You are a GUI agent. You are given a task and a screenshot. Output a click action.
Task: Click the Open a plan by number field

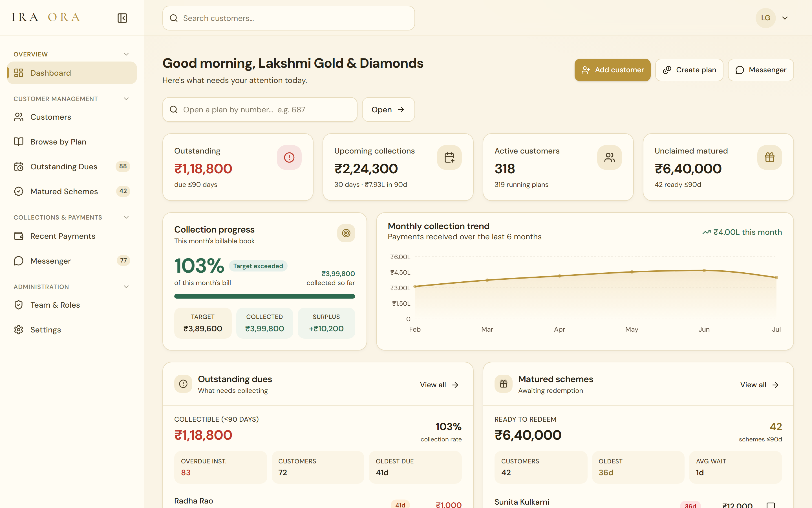click(260, 110)
